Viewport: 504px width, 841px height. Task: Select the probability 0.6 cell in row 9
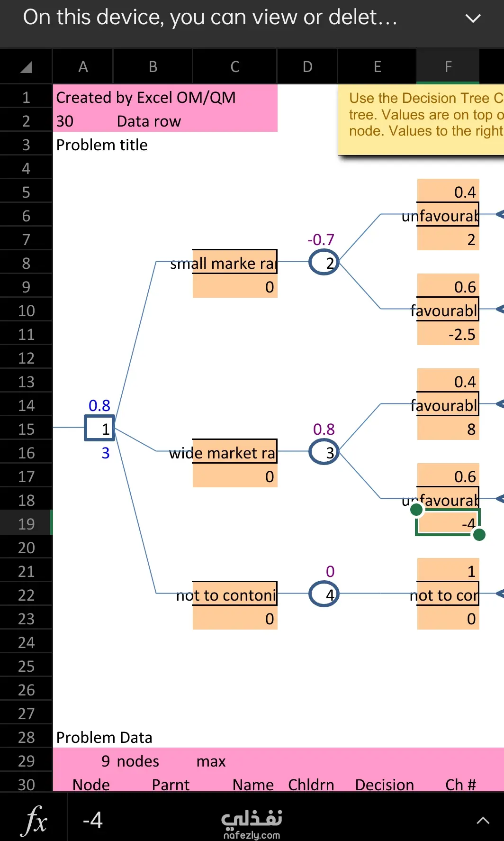pyautogui.click(x=448, y=286)
